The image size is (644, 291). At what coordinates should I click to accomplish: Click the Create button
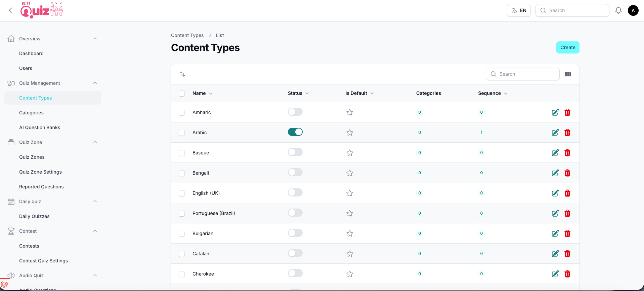[x=568, y=47]
